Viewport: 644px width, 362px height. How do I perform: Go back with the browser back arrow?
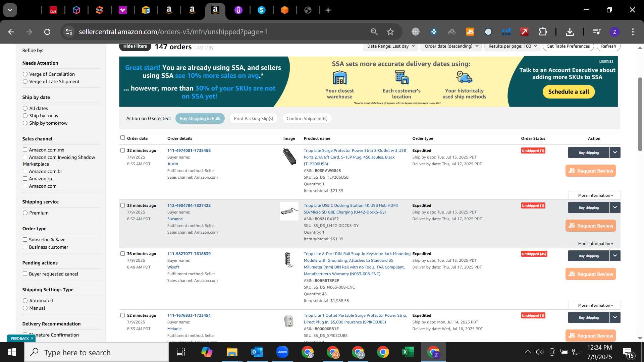(11, 32)
